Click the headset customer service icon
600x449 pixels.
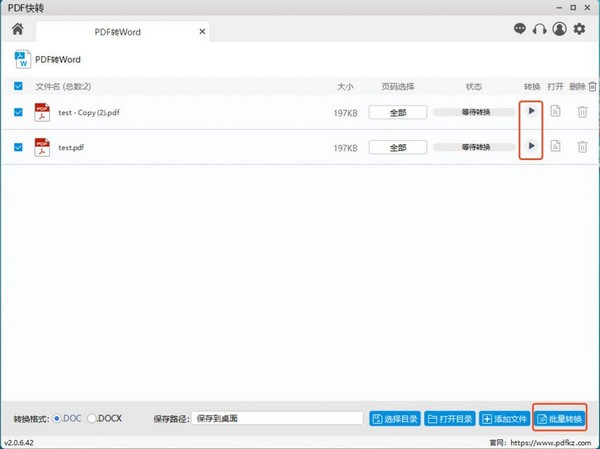tap(539, 30)
